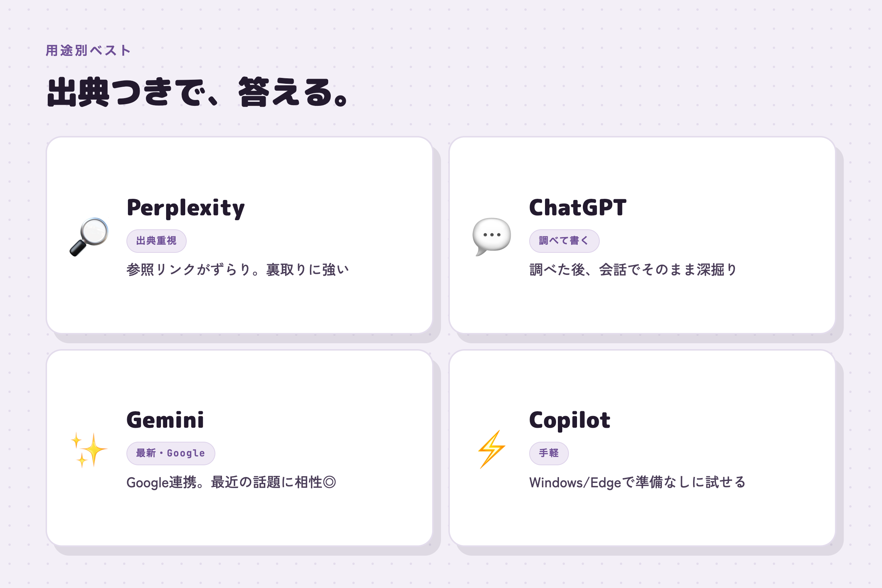This screenshot has width=882, height=588.
Task: Select the 最新・Google tag pill
Action: click(171, 453)
